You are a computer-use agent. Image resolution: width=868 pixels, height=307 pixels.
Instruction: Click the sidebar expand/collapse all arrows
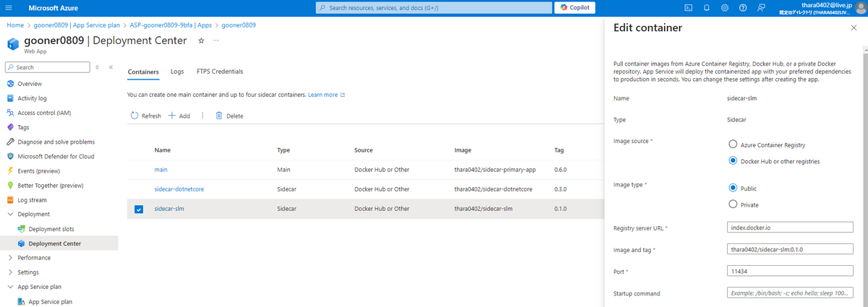coord(98,67)
